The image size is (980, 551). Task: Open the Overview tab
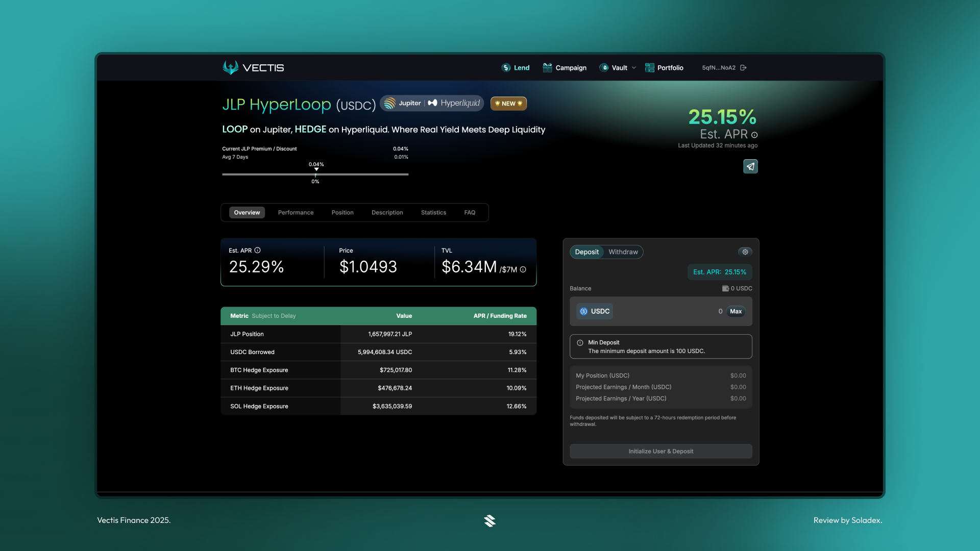click(247, 213)
